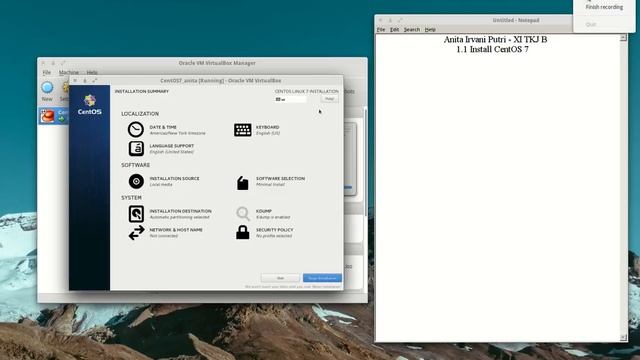The width and height of the screenshot is (640, 360).
Task: Click the INSTALLATION SUMMARY heading
Action: click(x=142, y=91)
